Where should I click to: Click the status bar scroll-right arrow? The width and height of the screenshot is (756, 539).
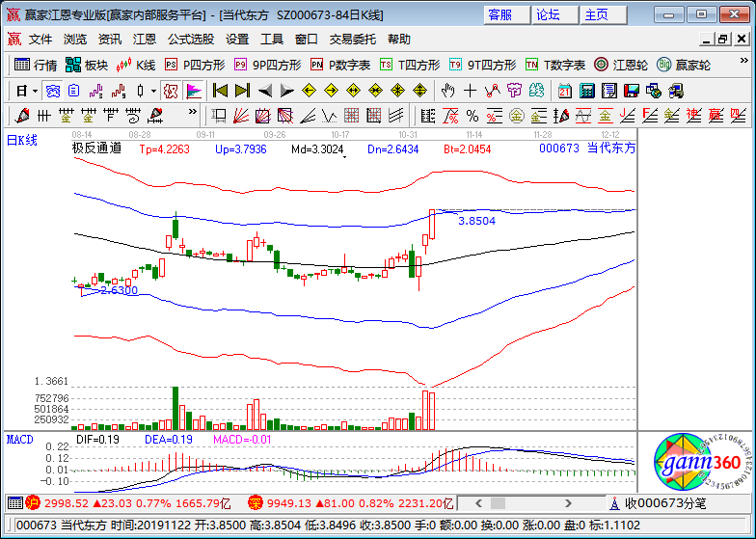coord(569,503)
